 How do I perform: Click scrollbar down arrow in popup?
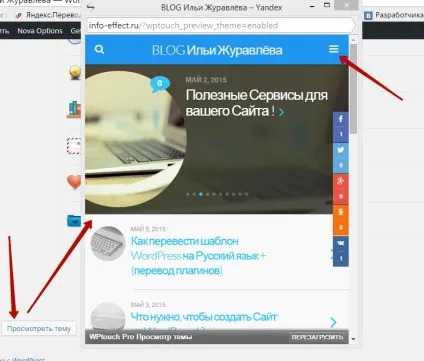point(353,339)
